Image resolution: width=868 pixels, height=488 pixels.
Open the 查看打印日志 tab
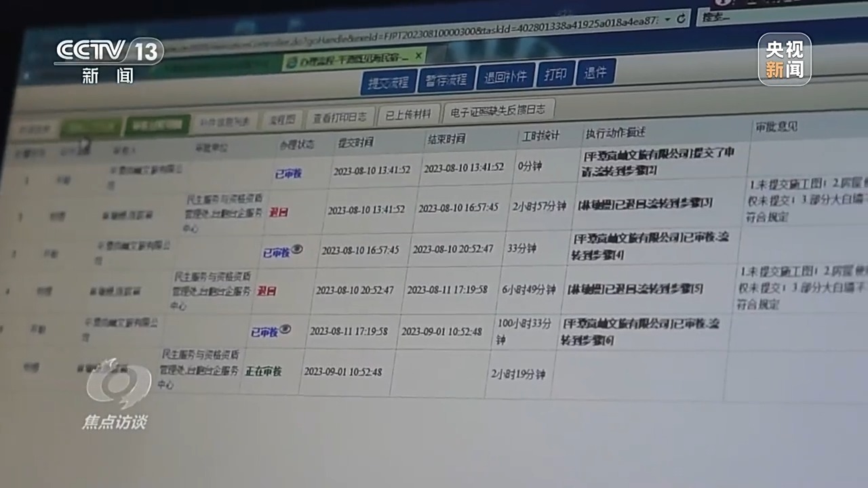(339, 117)
